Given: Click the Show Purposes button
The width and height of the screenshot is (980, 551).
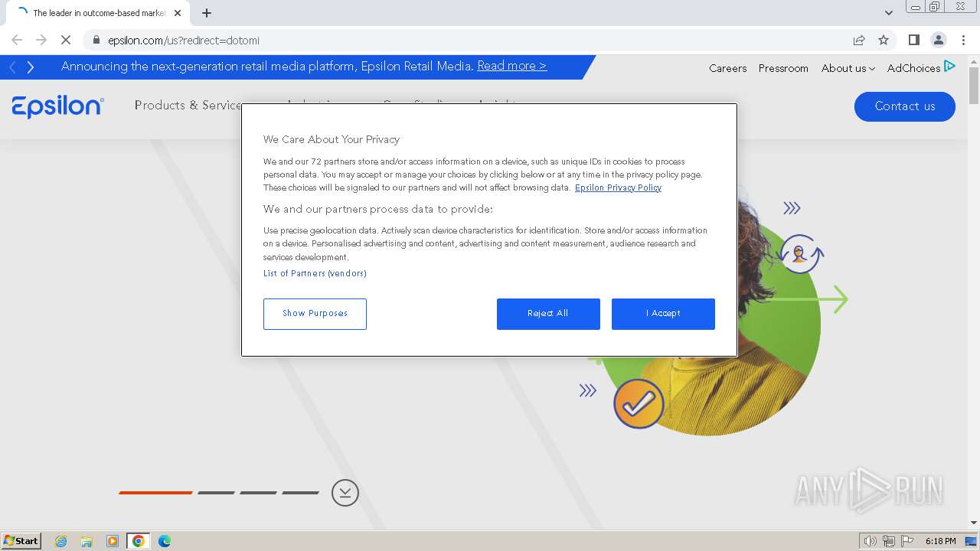Looking at the screenshot, I should [x=315, y=314].
